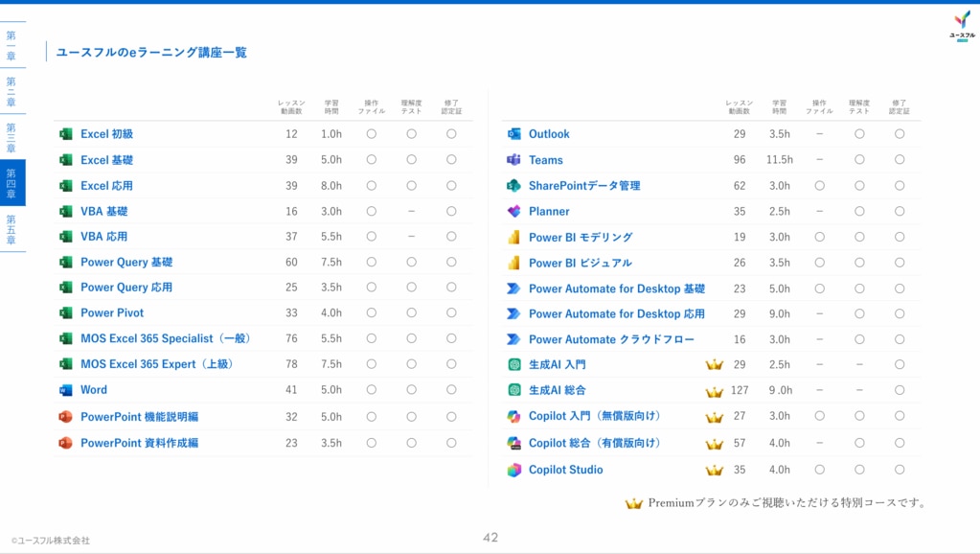Click the Planner app icon
This screenshot has height=554, width=980.
coord(513,212)
